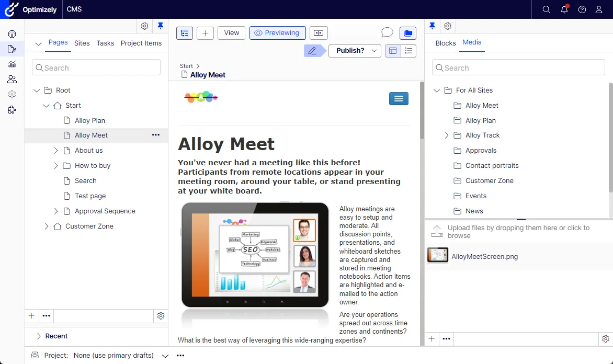Select the Pages tab
The width and height of the screenshot is (613, 364).
click(58, 42)
